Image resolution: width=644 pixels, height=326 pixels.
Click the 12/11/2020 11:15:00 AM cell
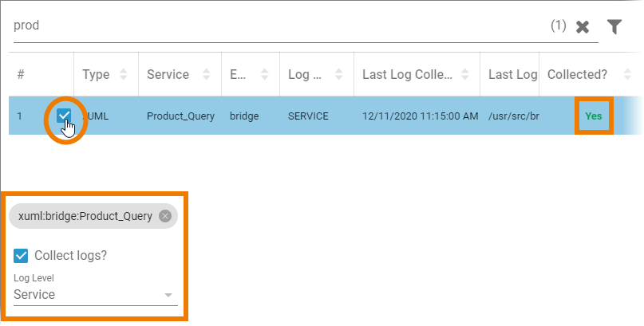420,116
